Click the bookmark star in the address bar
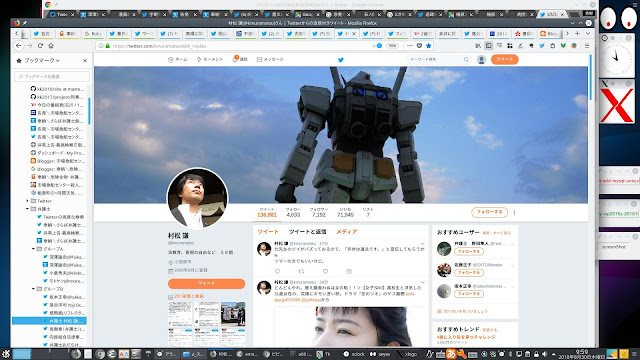 [429, 46]
